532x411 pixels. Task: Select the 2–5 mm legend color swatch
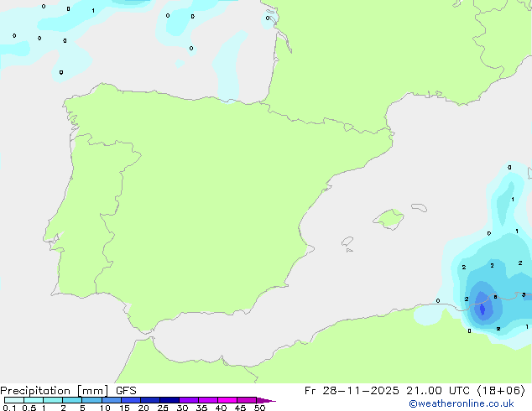[x=73, y=400]
